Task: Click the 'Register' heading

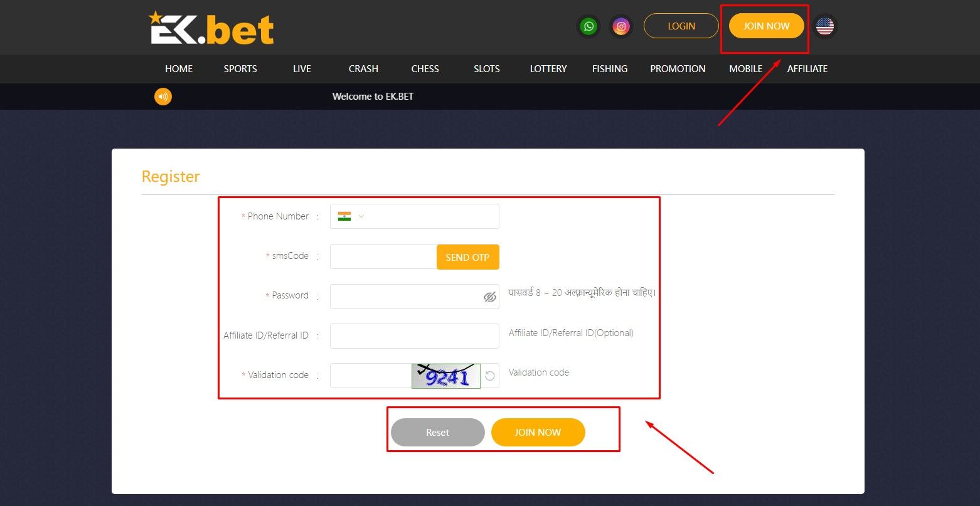Action: click(x=171, y=176)
